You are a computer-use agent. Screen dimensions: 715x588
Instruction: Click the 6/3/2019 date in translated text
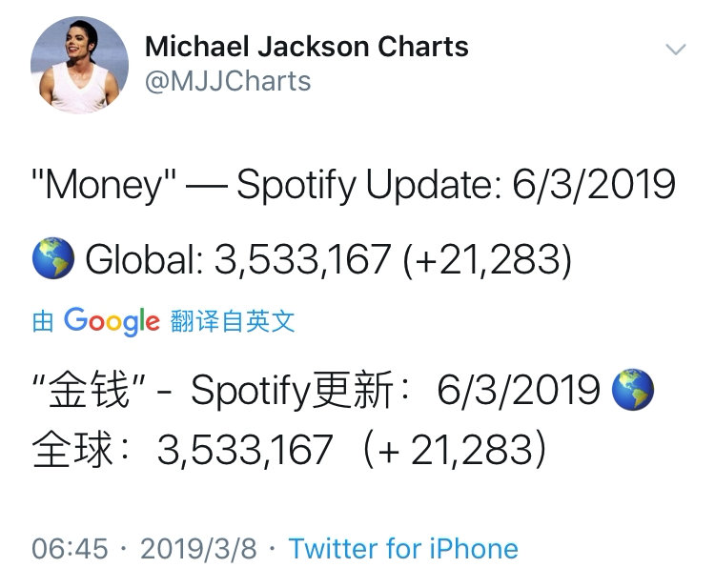tap(518, 390)
